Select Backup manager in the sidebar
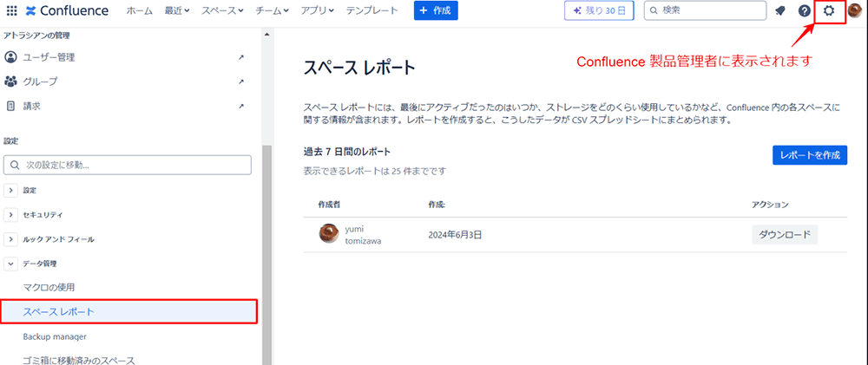The width and height of the screenshot is (868, 365). [54, 336]
